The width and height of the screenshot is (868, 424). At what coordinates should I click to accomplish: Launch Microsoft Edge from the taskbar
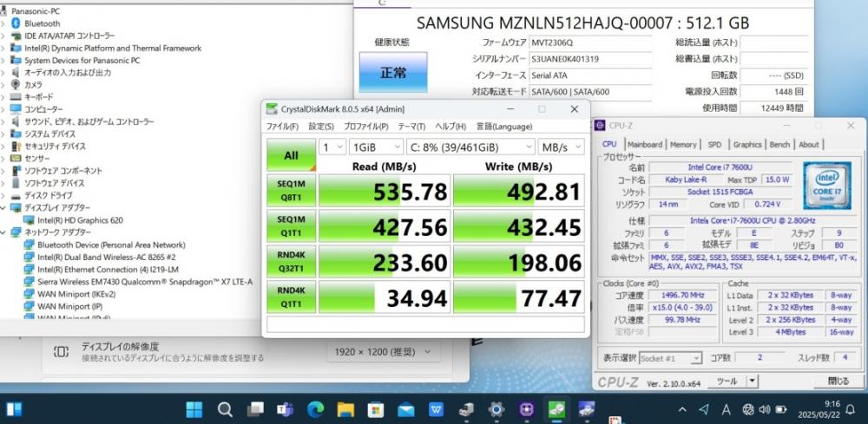click(x=316, y=409)
